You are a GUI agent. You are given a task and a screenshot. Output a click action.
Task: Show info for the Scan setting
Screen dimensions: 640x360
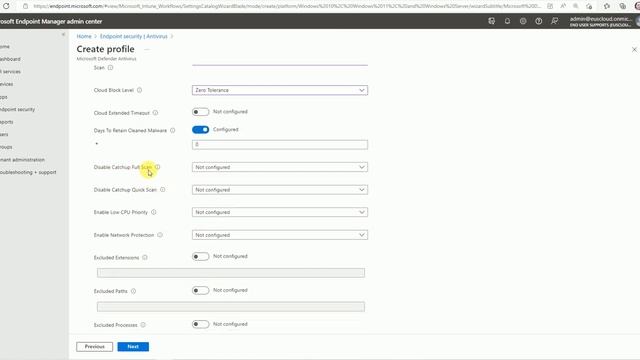(110, 68)
